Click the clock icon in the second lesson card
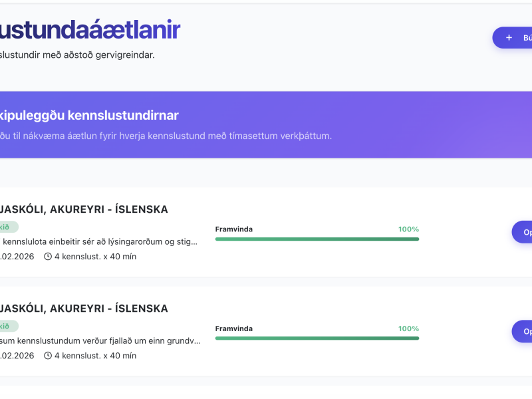This screenshot has height=399, width=532. [48, 356]
